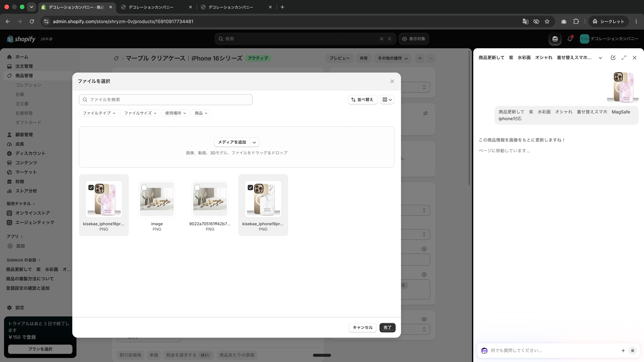This screenshot has width=644, height=362.
Task: Open the notifications bell
Action: (570, 39)
